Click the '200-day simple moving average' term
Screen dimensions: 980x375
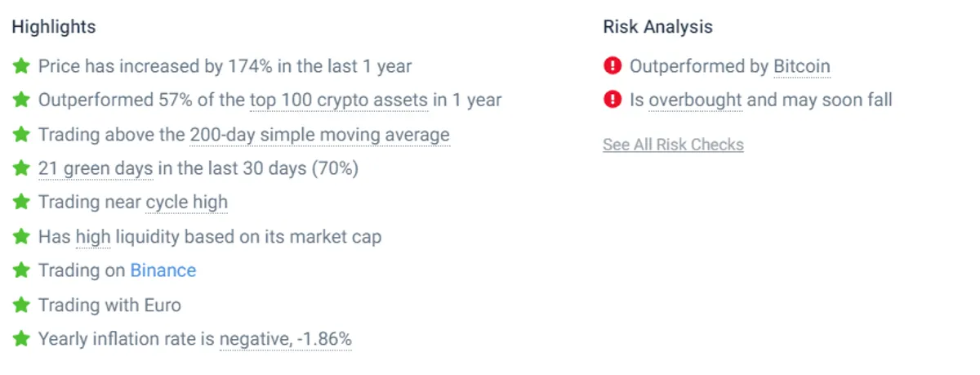[320, 135]
